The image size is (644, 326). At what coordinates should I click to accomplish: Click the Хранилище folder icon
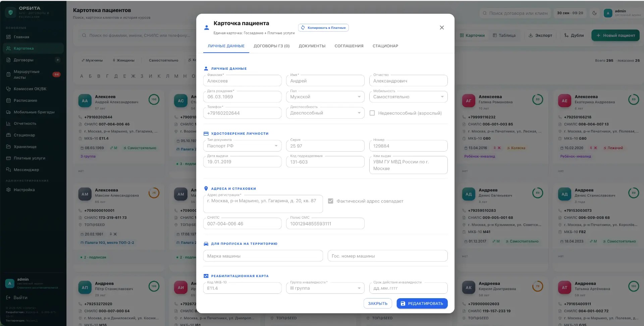[x=8, y=147]
